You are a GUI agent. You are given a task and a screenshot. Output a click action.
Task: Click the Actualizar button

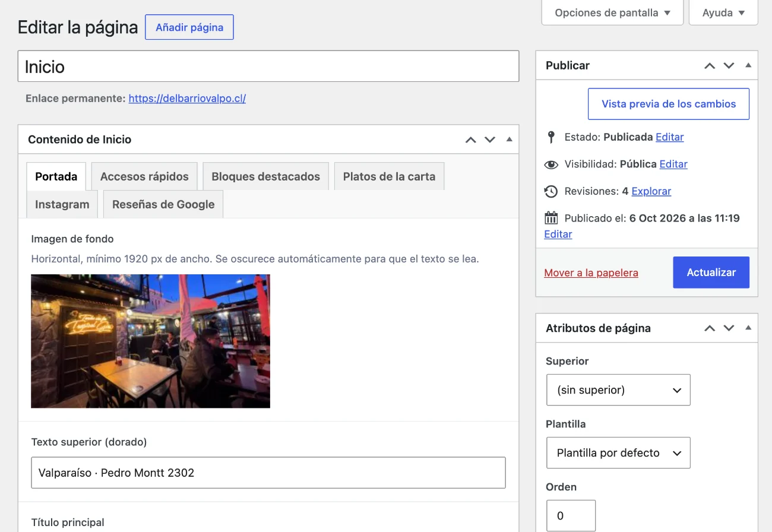click(711, 273)
